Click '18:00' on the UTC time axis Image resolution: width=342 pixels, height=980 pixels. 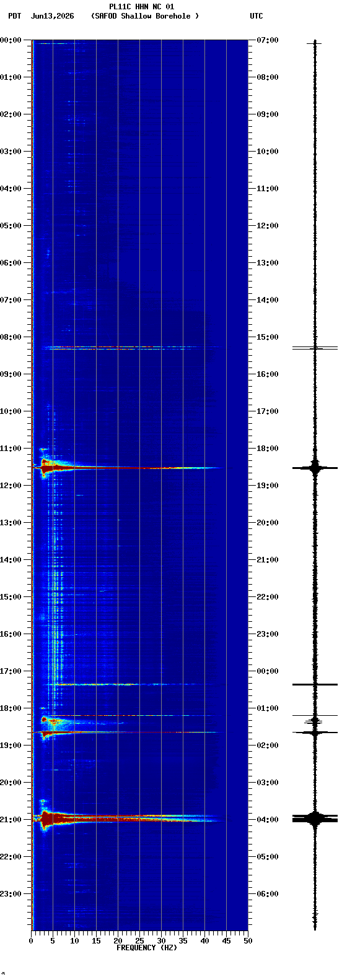pyautogui.click(x=268, y=448)
